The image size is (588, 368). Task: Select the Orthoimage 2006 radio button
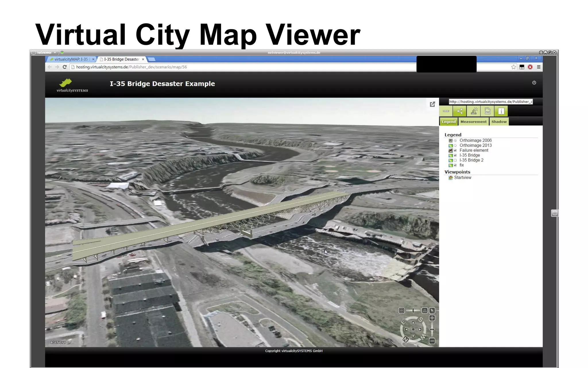(455, 141)
